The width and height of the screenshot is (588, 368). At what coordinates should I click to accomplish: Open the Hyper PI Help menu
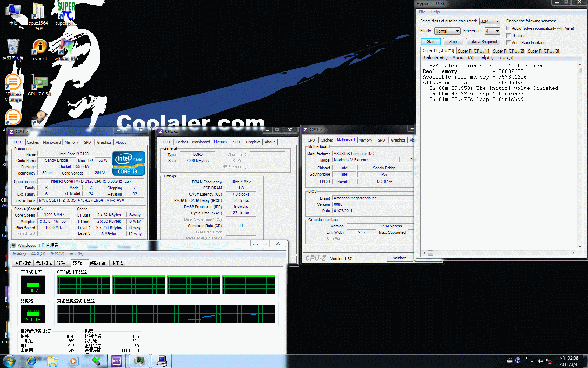coord(435,12)
